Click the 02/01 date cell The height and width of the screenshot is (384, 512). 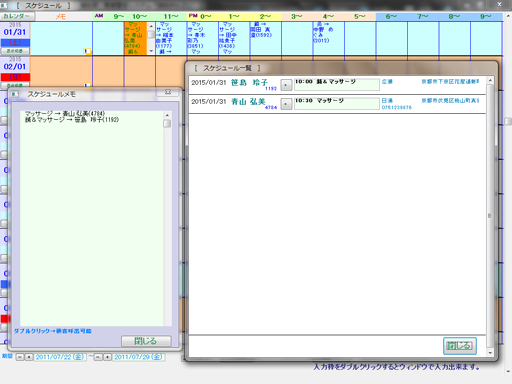click(15, 66)
